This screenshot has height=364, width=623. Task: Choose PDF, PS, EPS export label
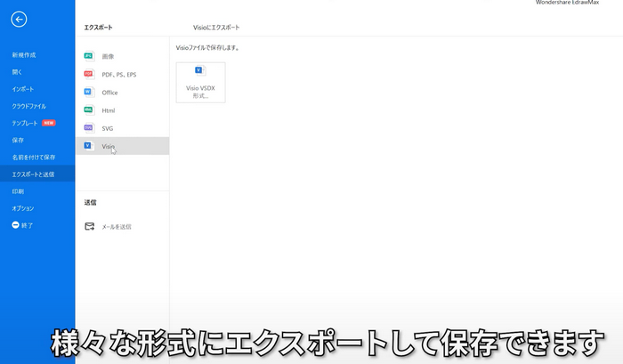(118, 74)
